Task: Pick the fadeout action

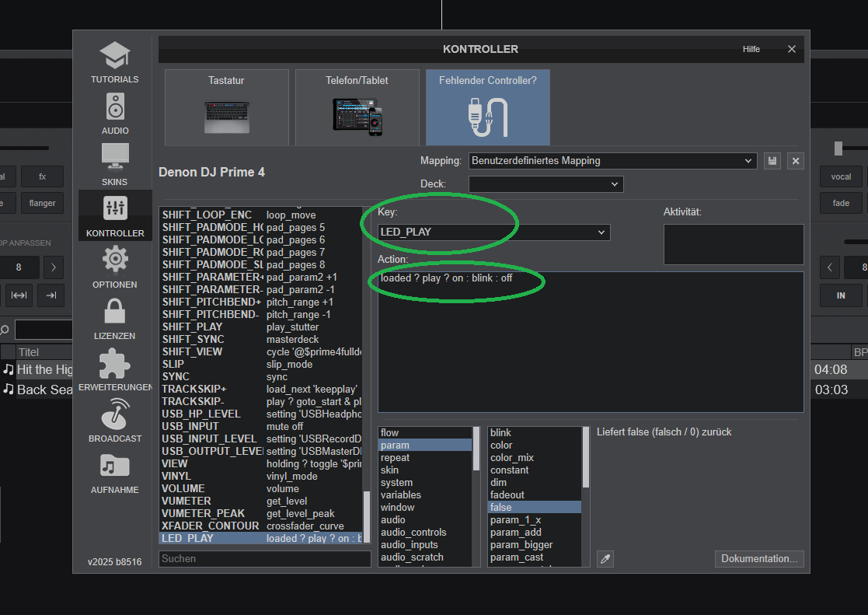Action: pos(535,494)
